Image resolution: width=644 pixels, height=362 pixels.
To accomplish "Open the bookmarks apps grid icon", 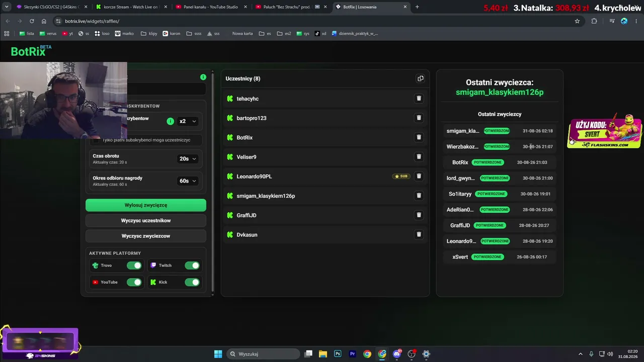I will pyautogui.click(x=7, y=34).
